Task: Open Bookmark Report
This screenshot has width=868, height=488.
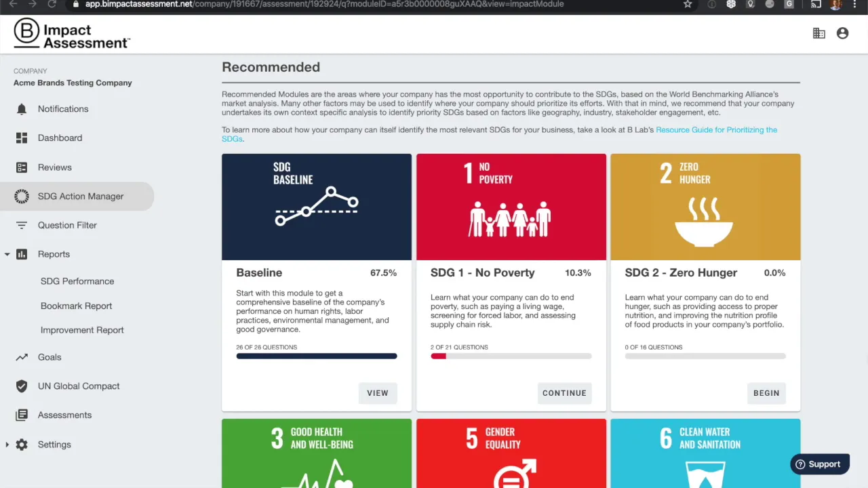Action: click(x=76, y=306)
